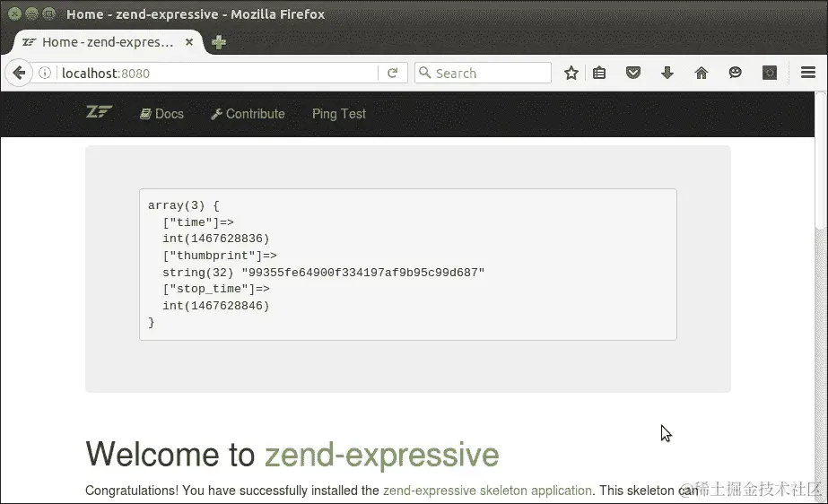Click the thumbprint string(32) hash value

click(x=323, y=273)
